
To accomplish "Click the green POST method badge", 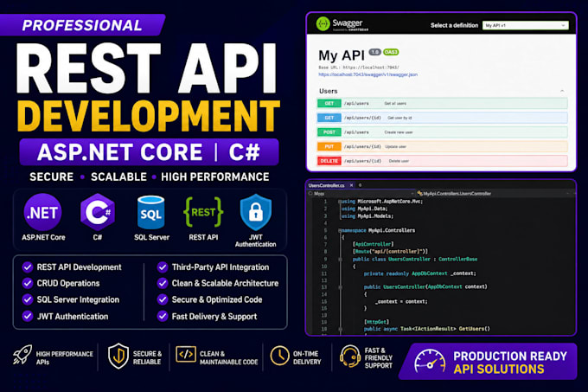I will click(x=329, y=132).
